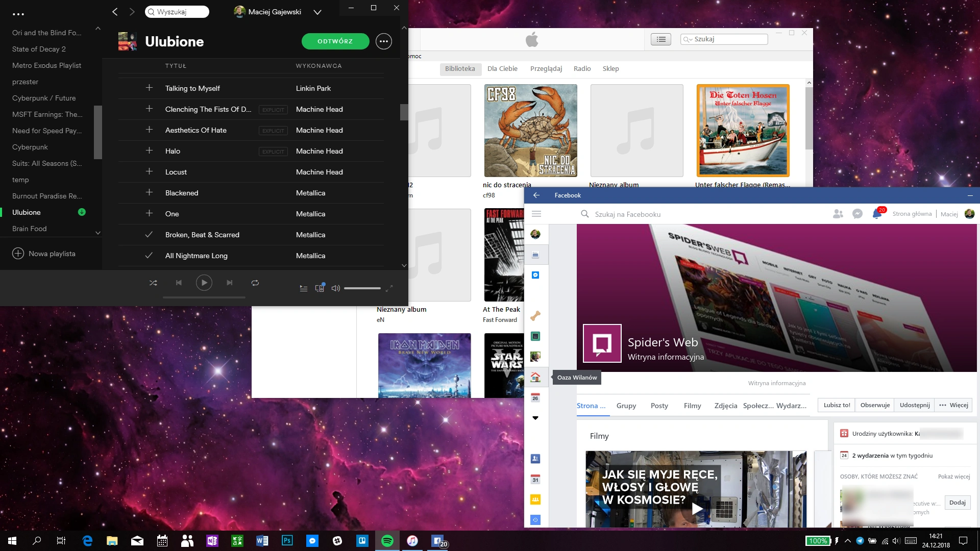Add Halo to your library
Image resolution: width=980 pixels, height=551 pixels.
149,151
